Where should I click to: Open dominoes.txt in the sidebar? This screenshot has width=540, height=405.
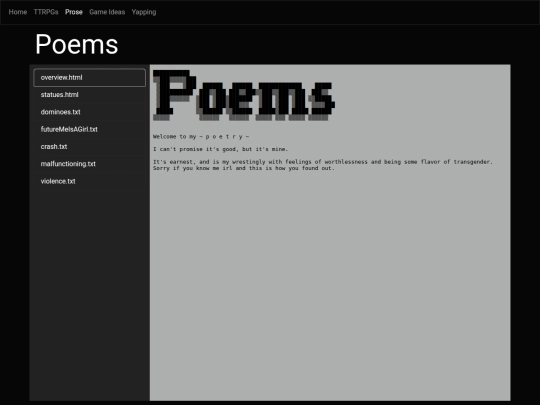(90, 112)
